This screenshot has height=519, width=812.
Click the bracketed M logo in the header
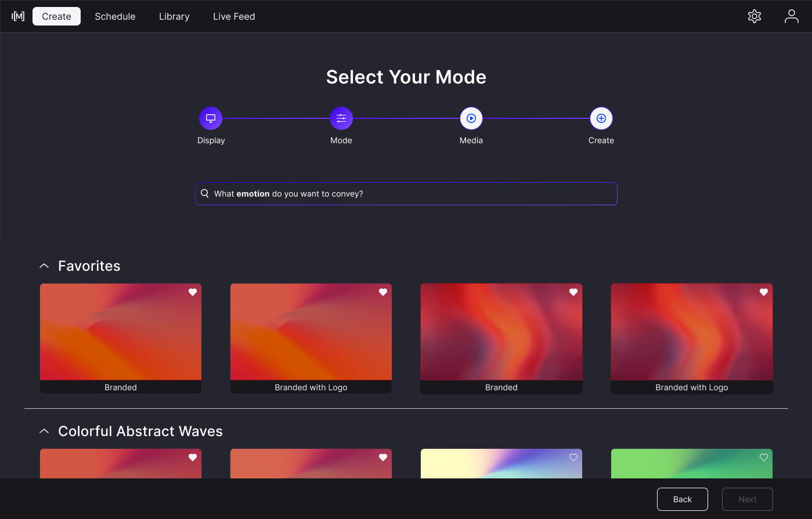[18, 16]
